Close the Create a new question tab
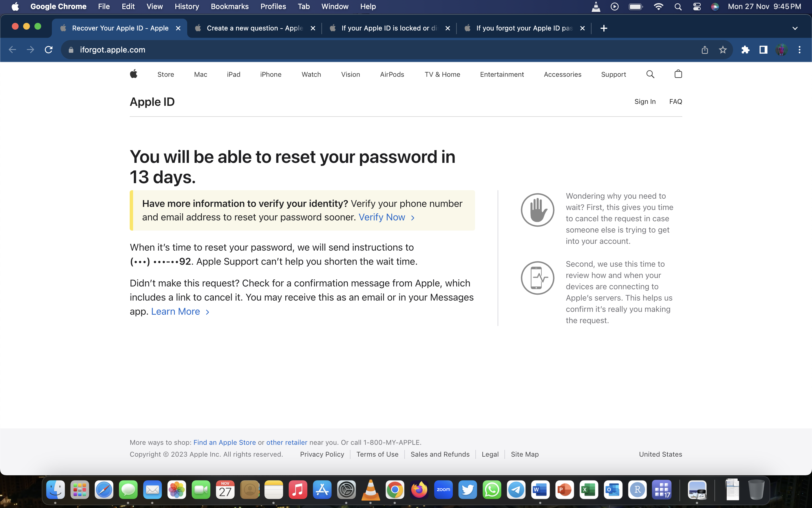 click(313, 28)
